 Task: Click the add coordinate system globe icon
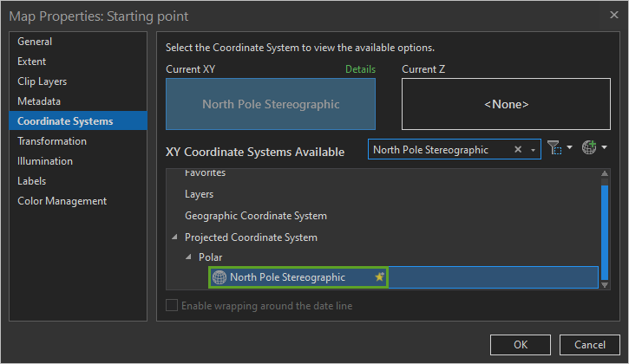(x=590, y=149)
